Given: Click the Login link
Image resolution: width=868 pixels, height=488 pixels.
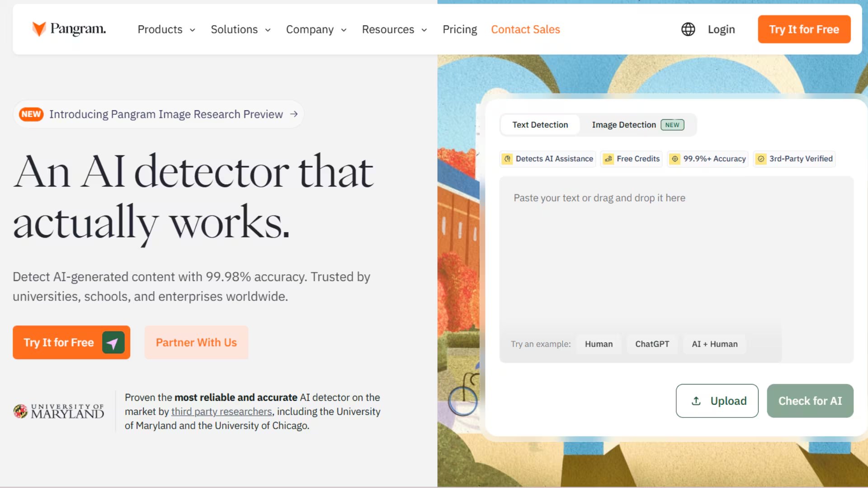Looking at the screenshot, I should tap(721, 29).
